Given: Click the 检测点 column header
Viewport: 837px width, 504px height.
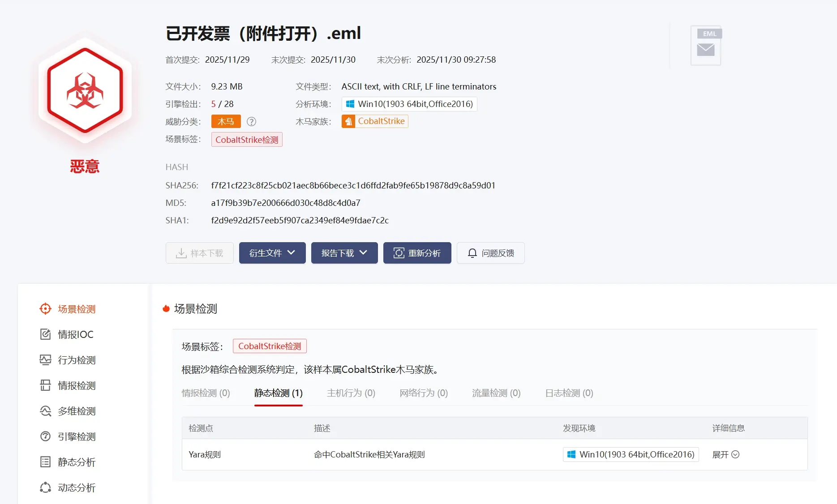Looking at the screenshot, I should pyautogui.click(x=201, y=428).
